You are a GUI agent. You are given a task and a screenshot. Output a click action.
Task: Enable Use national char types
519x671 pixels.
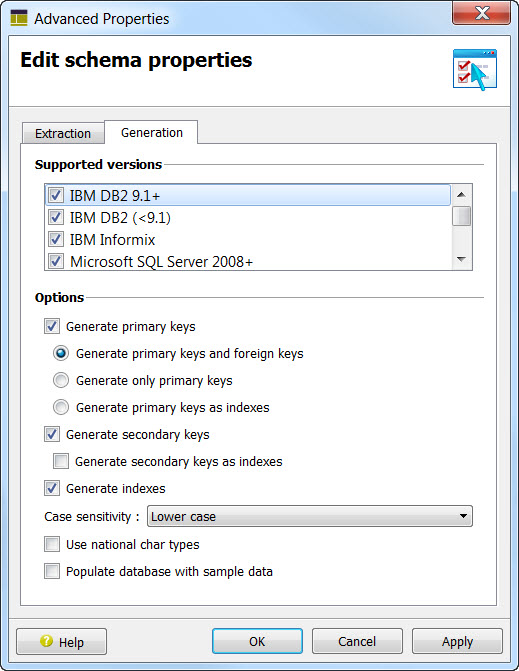[x=52, y=544]
